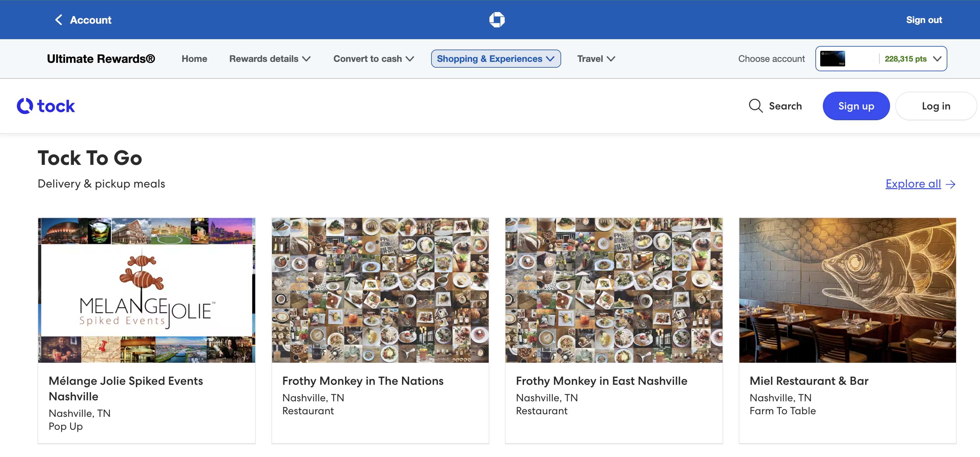Screen dimensions: 980x457
Task: Click the Chase octagon logo
Action: click(x=496, y=20)
